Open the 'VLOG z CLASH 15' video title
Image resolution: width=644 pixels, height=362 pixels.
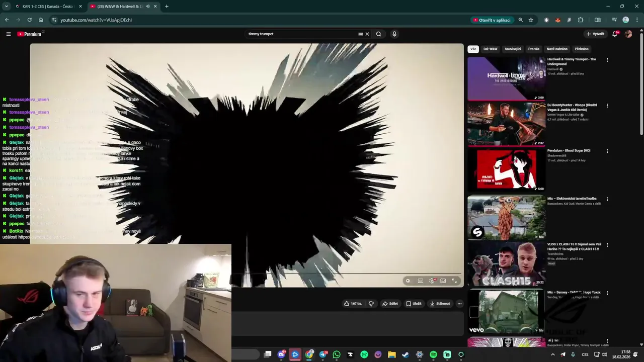click(574, 246)
